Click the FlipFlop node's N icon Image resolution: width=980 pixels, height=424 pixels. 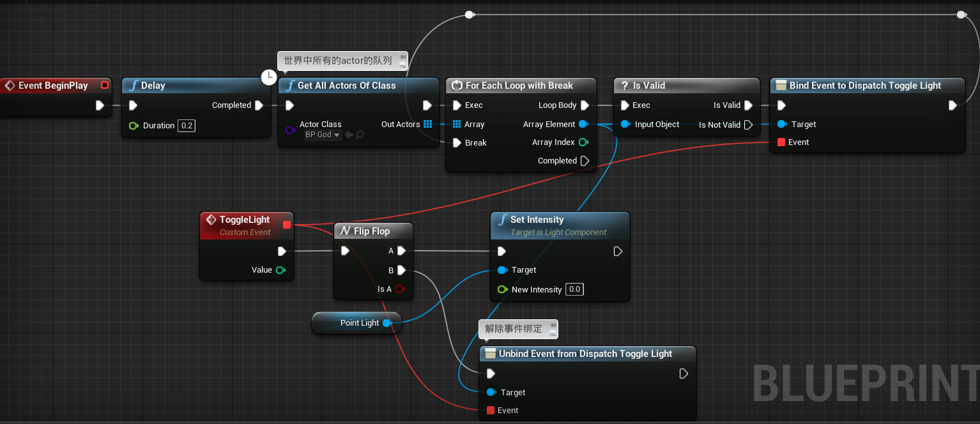(345, 231)
